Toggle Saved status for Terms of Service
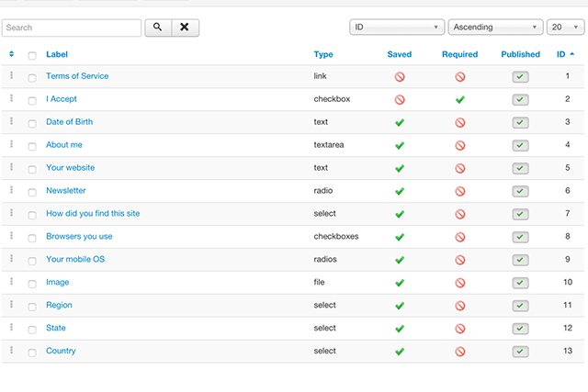The image size is (588, 392). 400,77
